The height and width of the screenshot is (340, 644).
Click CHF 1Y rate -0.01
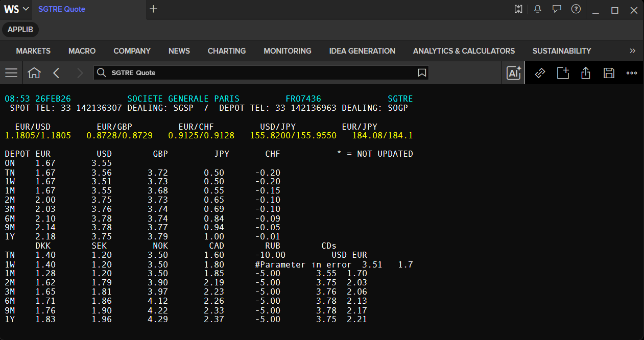pos(268,237)
